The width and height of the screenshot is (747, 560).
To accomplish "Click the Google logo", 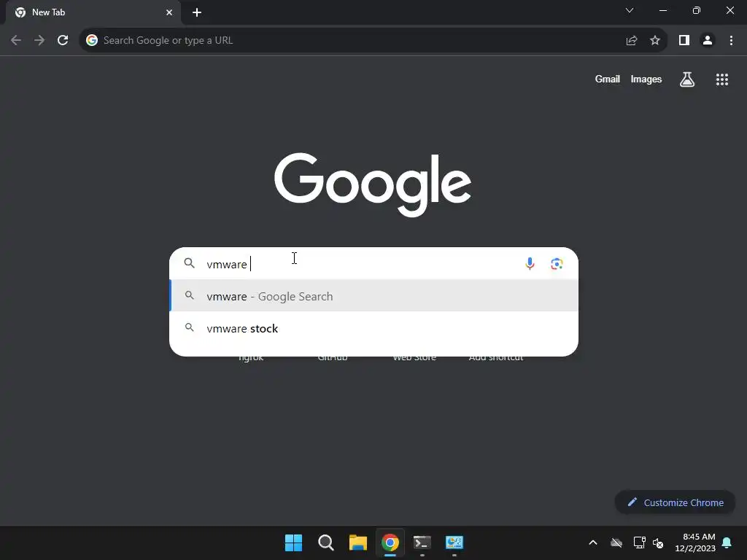I will pos(373,184).
